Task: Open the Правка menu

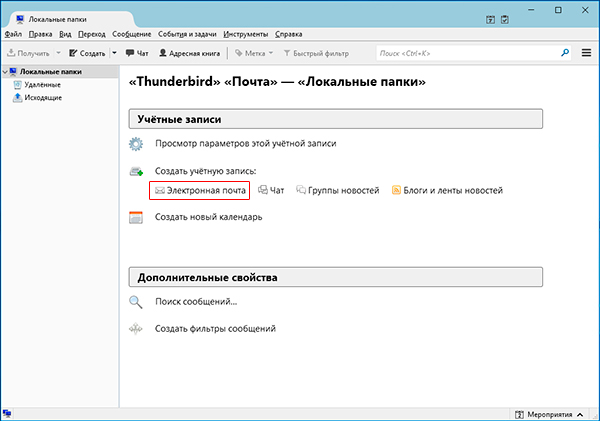Action: 41,34
